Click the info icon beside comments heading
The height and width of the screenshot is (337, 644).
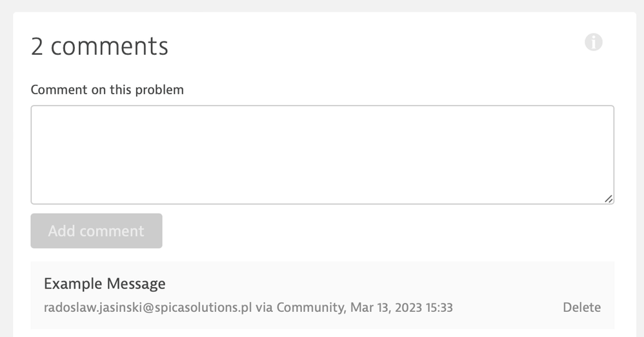tap(593, 43)
